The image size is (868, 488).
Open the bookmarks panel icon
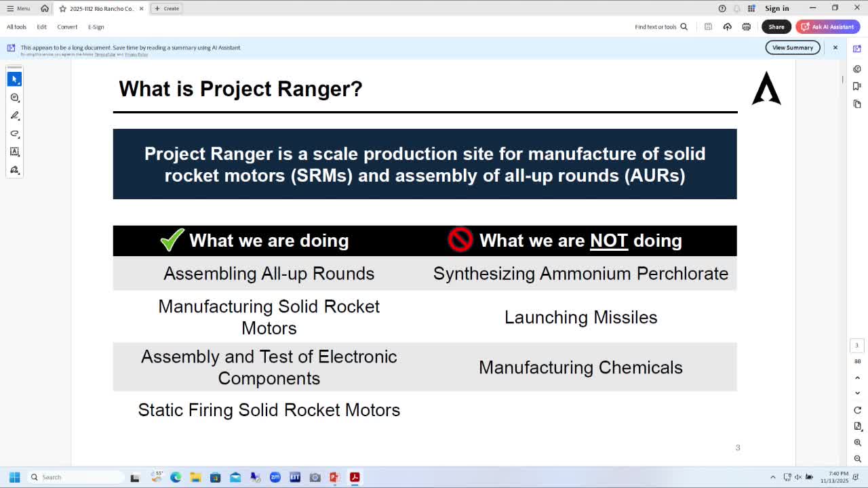(857, 86)
